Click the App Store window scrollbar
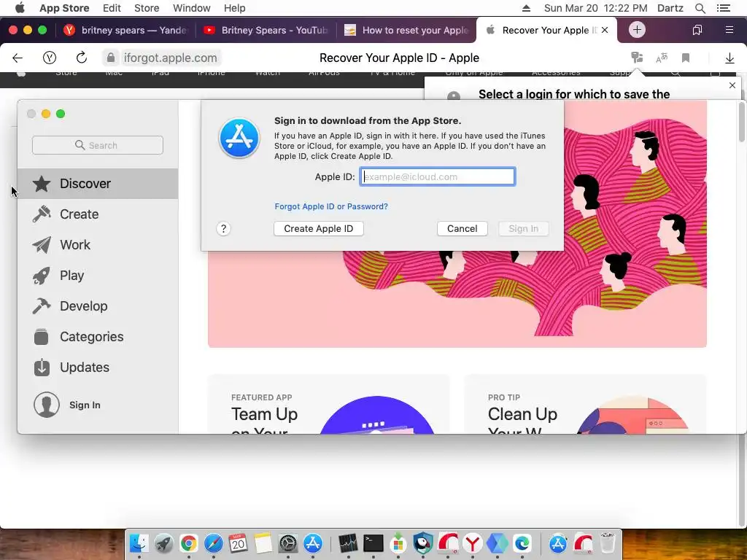Viewport: 747px width, 560px height. (x=742, y=122)
